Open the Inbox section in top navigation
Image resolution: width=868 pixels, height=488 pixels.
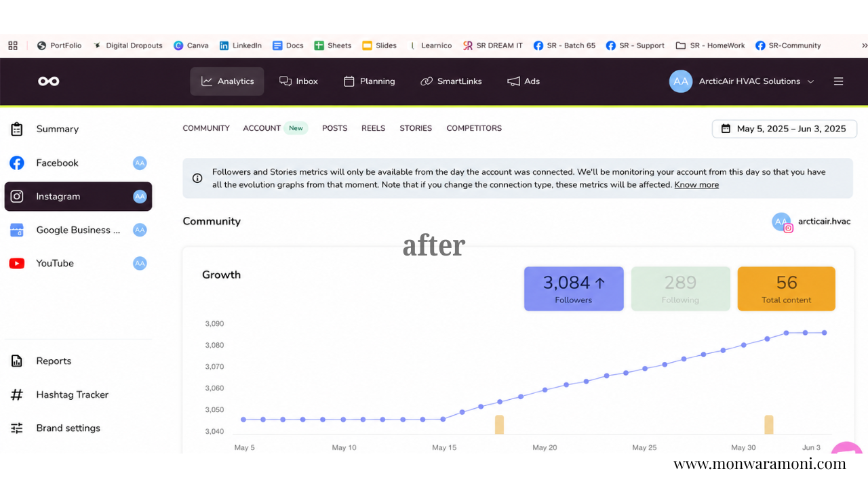pyautogui.click(x=298, y=81)
